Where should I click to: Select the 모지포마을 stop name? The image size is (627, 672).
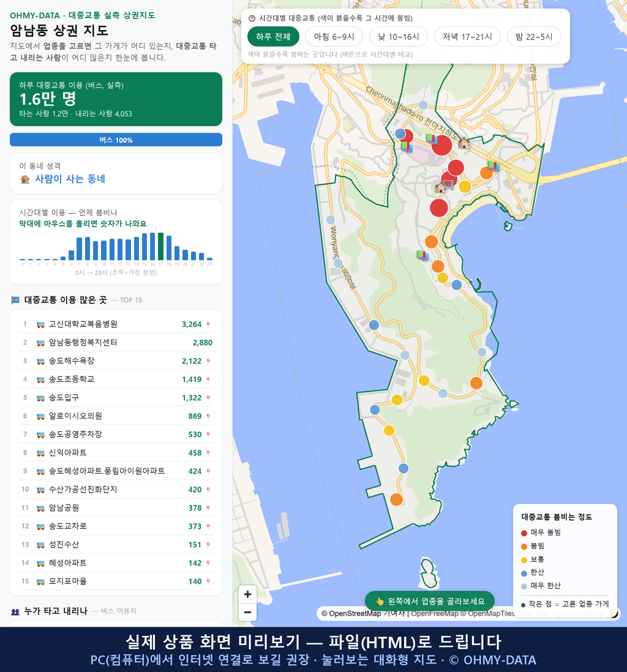click(x=67, y=581)
